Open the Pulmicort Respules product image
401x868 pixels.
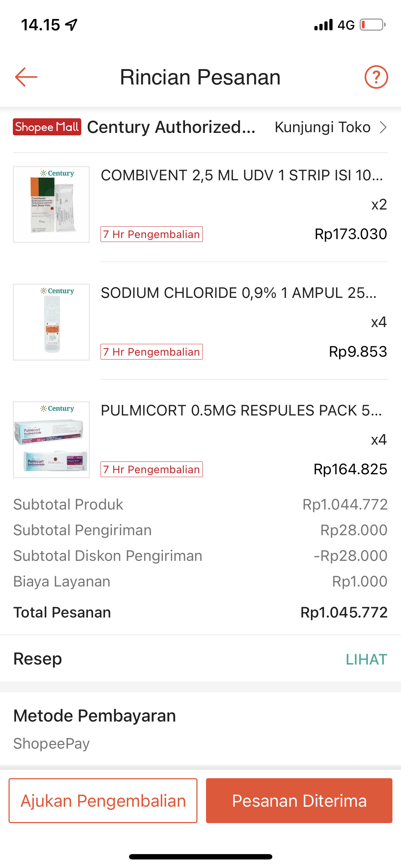(51, 440)
